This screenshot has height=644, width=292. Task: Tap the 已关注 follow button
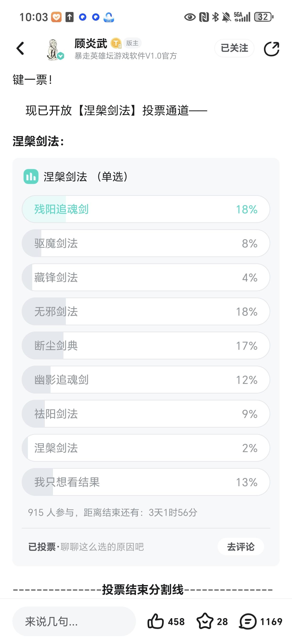(234, 48)
